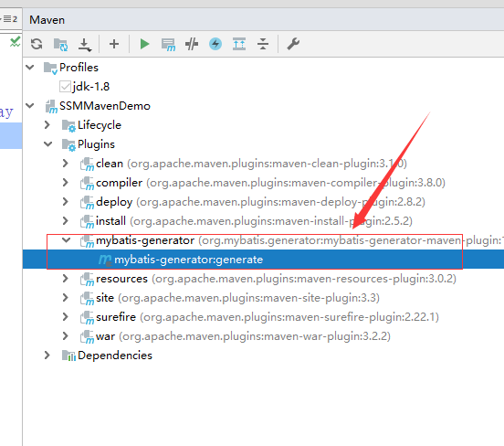Collapse all tree nodes icon
Screen dimensions: 504x446
pyautogui.click(x=263, y=44)
